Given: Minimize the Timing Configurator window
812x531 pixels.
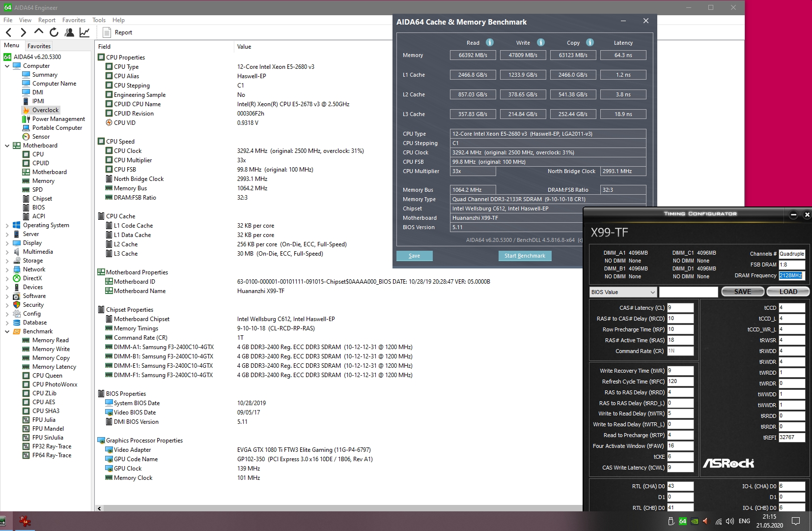Looking at the screenshot, I should click(793, 214).
